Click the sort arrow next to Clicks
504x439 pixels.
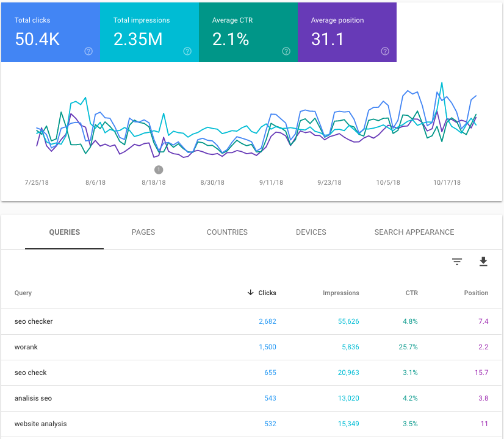[250, 293]
